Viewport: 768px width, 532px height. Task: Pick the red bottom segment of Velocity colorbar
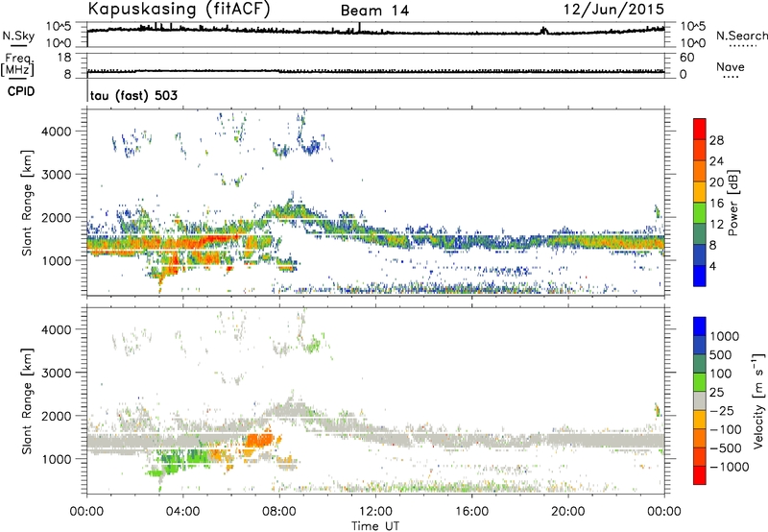pyautogui.click(x=700, y=475)
